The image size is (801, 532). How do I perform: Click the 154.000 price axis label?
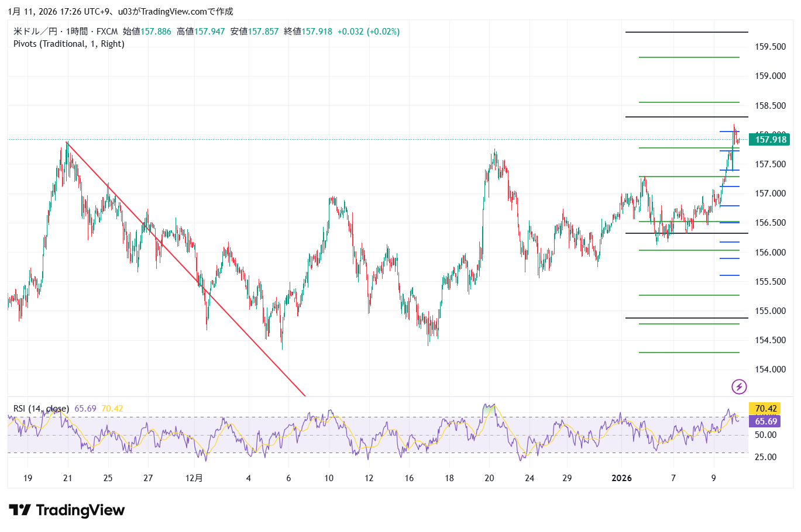pyautogui.click(x=770, y=369)
